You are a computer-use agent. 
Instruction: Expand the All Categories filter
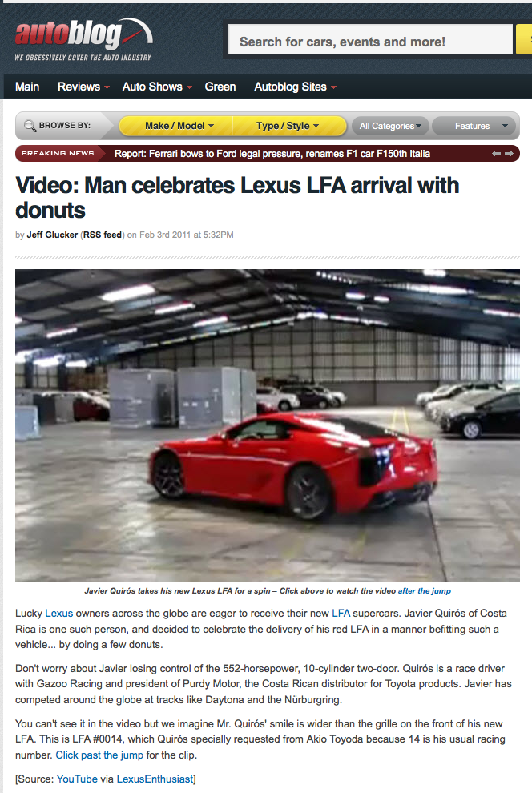[390, 126]
